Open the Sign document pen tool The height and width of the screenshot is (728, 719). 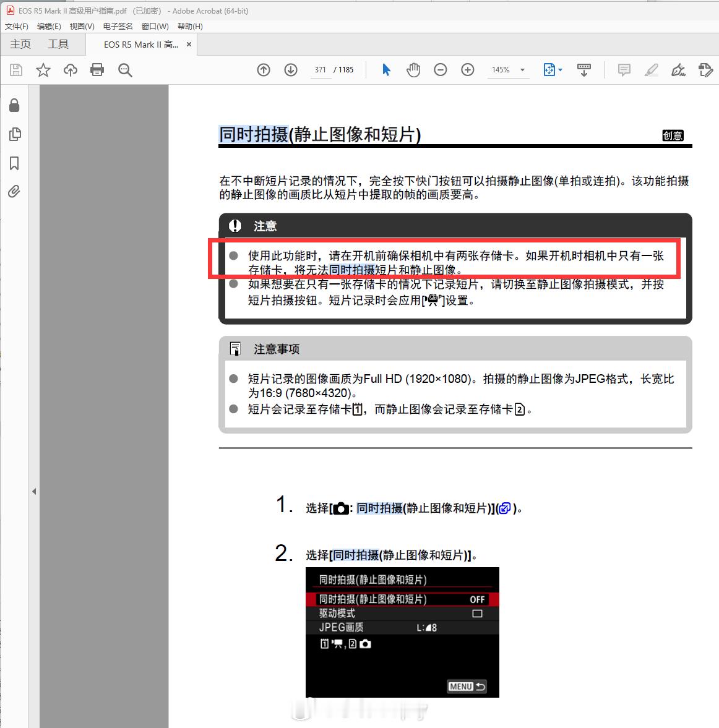click(x=678, y=70)
